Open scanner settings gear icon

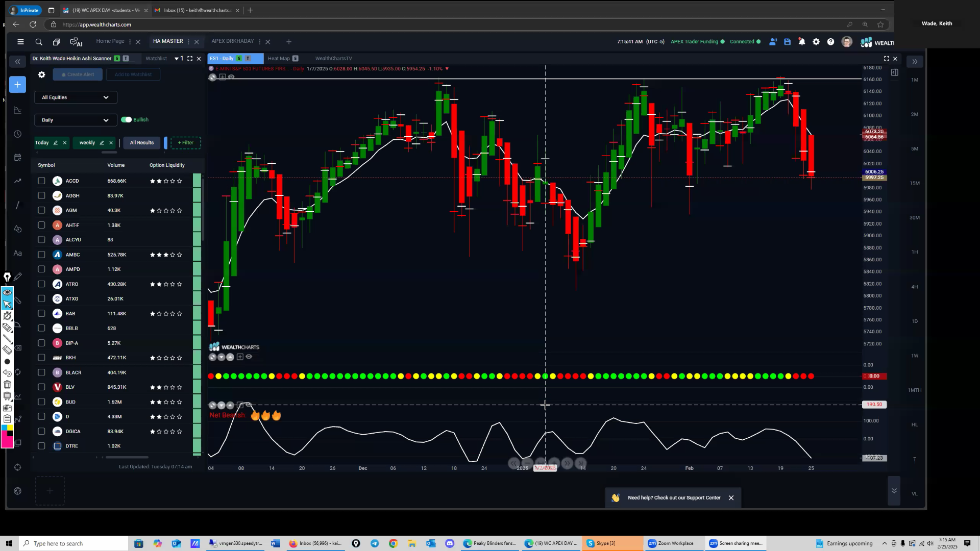42,74
